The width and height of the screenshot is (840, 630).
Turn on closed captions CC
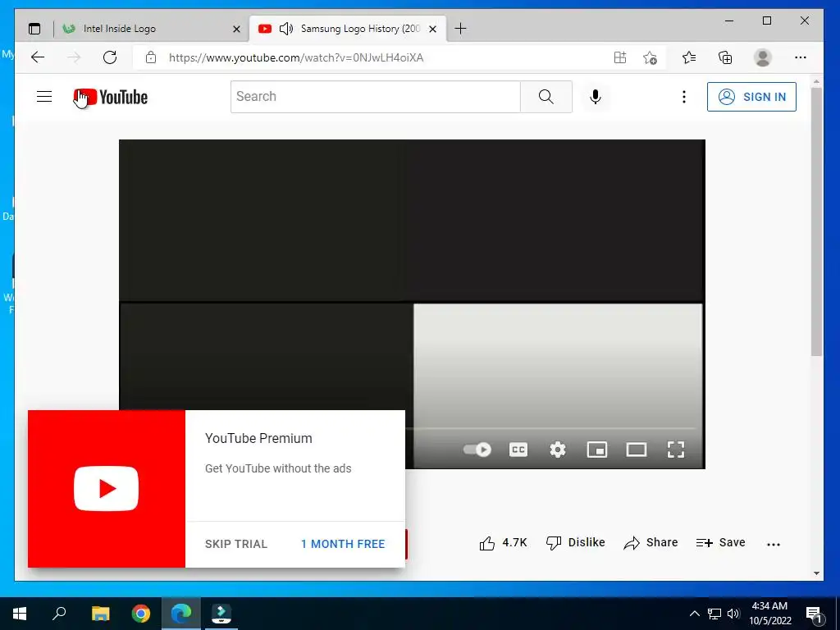click(518, 450)
